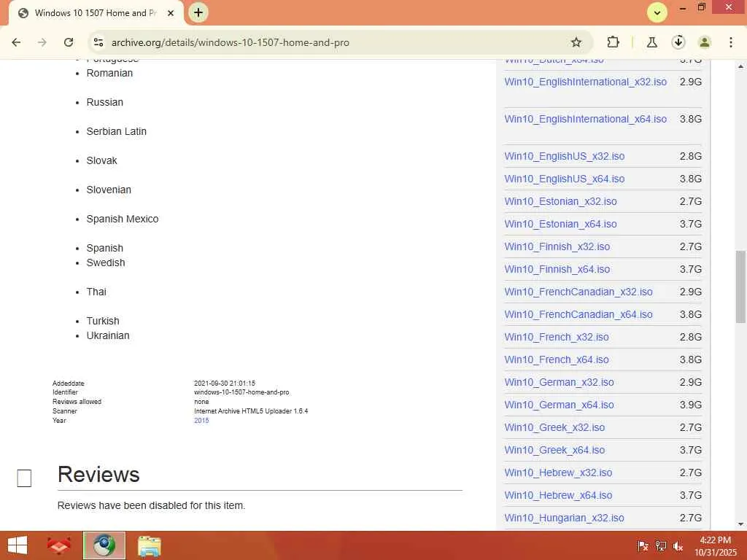Download Win10_EnglishUS_x32.iso

(x=565, y=156)
